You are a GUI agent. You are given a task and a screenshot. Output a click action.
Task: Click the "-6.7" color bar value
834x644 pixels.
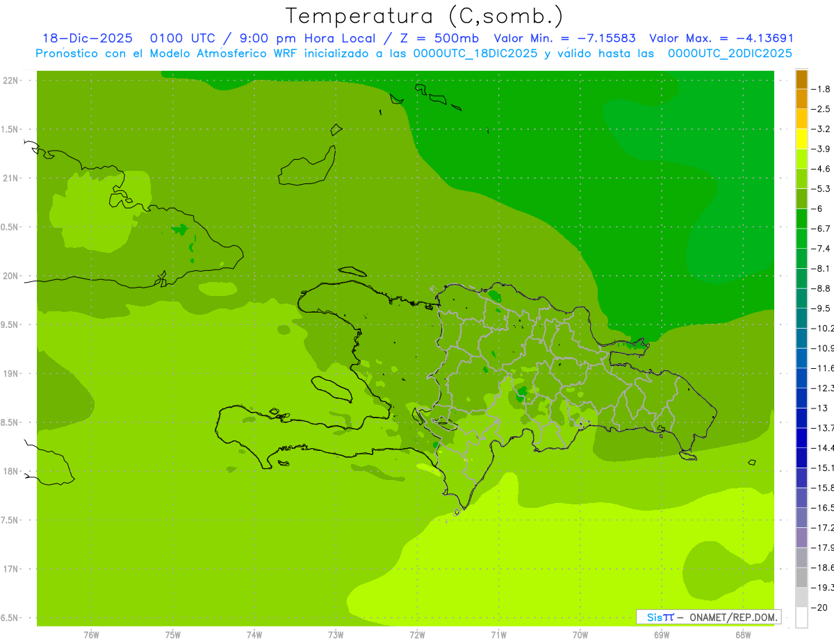(821, 229)
